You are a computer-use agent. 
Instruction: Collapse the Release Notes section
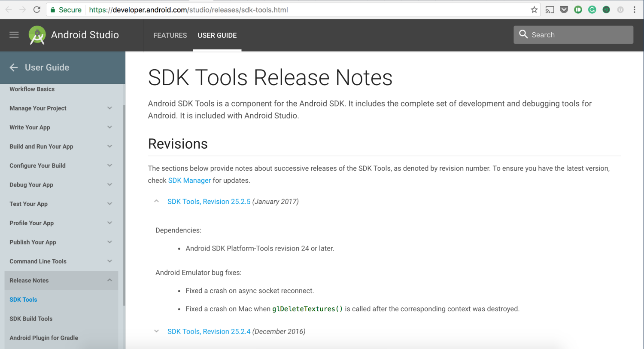[109, 280]
